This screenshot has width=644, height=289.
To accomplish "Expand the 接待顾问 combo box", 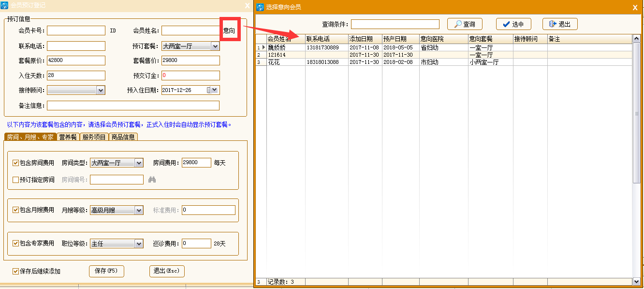I will pyautogui.click(x=101, y=90).
